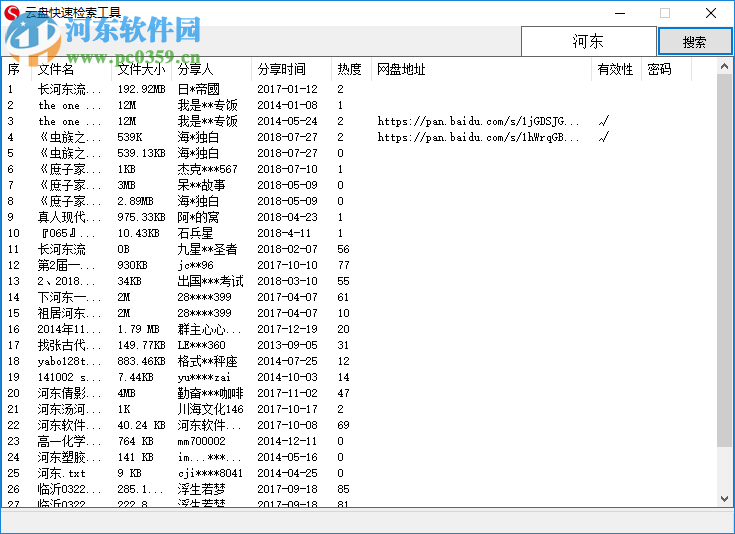The height and width of the screenshot is (534, 735).
Task: Select share date 2014-05-24
Action: pos(287,121)
